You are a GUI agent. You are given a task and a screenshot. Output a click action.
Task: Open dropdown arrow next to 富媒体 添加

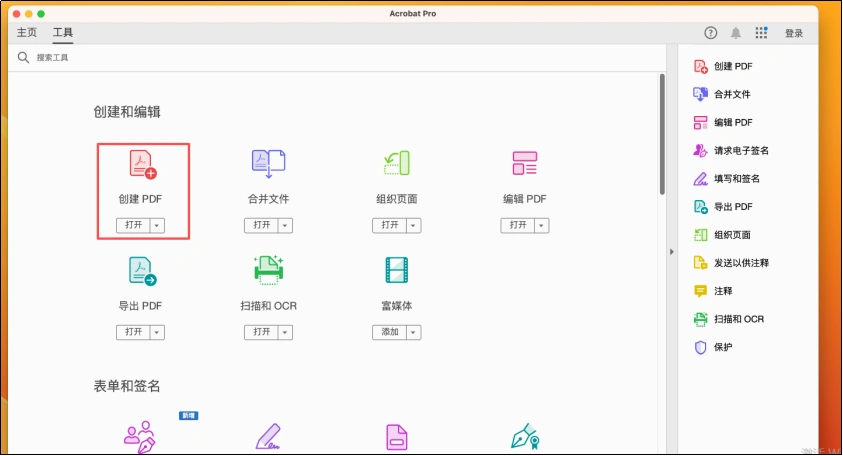[x=413, y=332]
